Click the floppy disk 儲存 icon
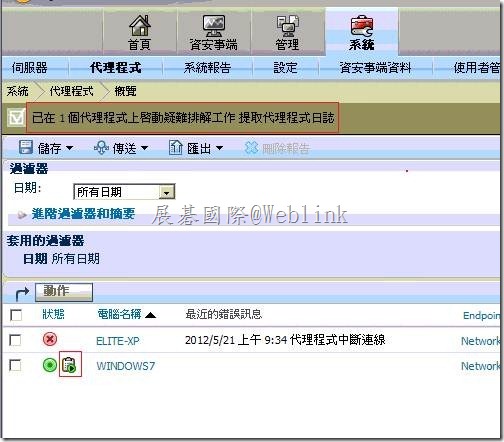The height and width of the screenshot is (442, 504). pos(26,147)
